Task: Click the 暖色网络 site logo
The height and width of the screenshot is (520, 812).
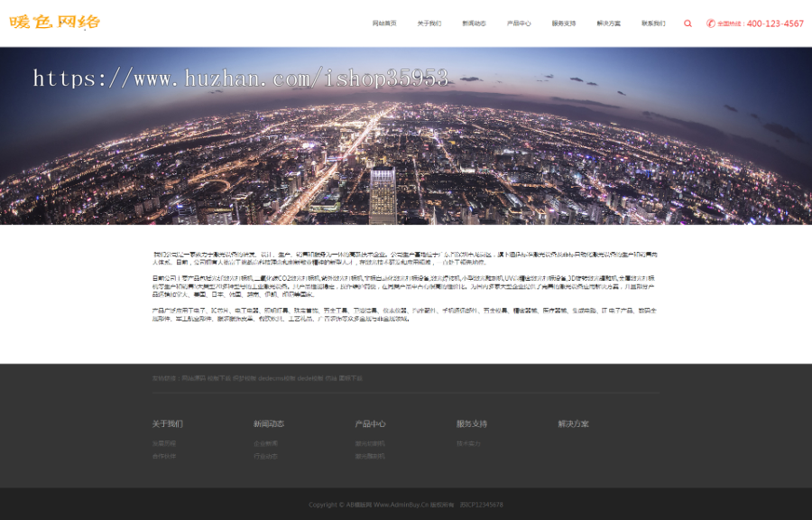Action: pyautogui.click(x=55, y=23)
